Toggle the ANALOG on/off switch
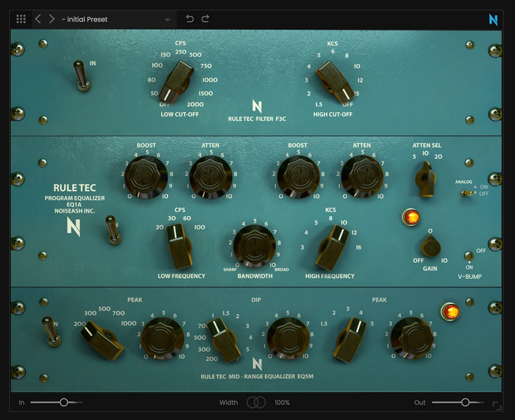 point(467,193)
